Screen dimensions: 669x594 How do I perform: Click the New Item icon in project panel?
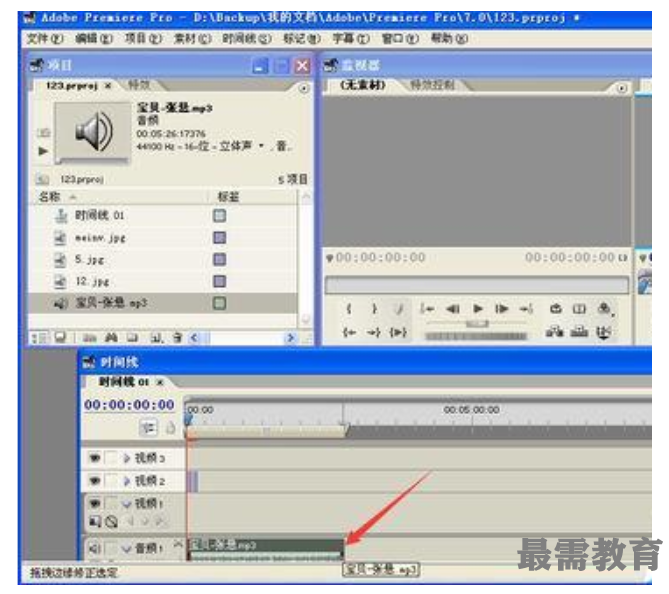[x=157, y=338]
